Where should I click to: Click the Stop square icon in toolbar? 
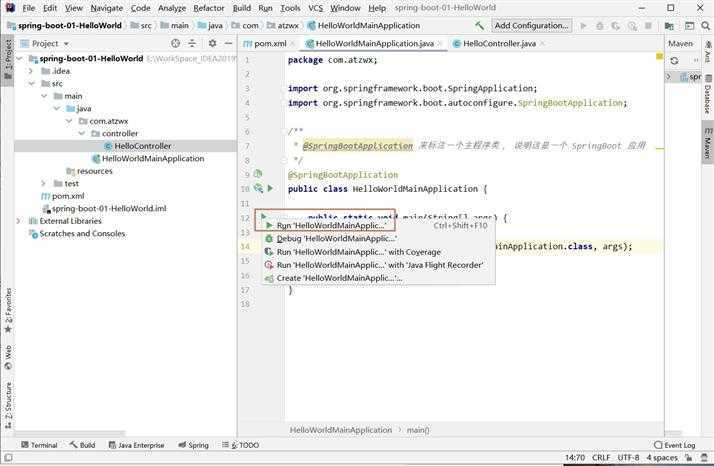coord(648,26)
